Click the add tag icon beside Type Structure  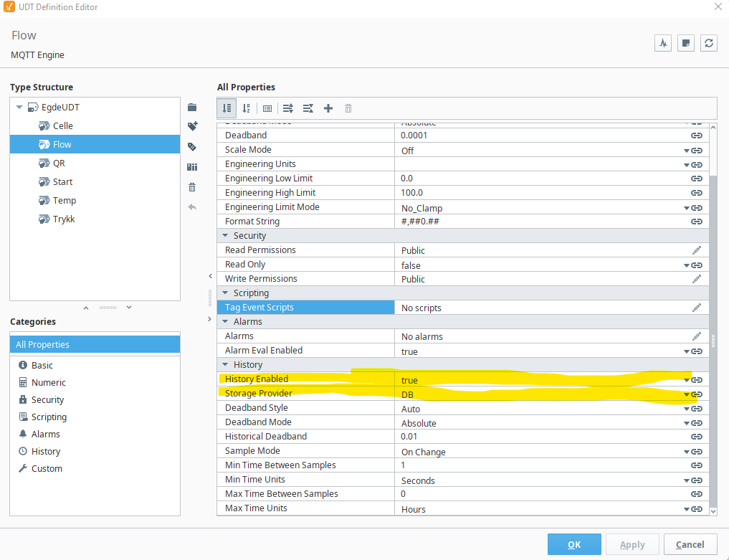(x=193, y=126)
